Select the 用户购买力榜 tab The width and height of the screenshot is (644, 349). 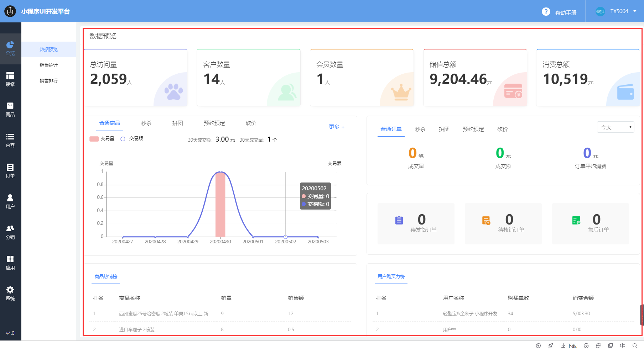tap(391, 276)
